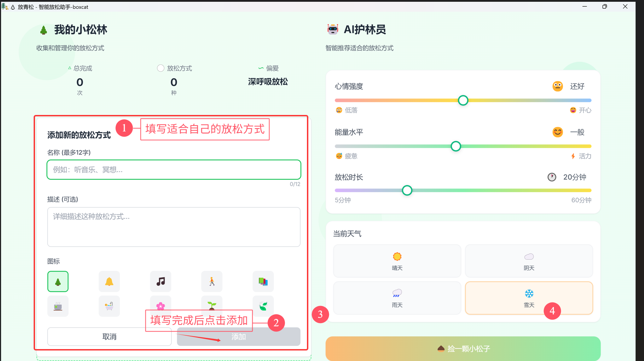
Task: Focus the 名称 relaxation name input field
Action: (174, 170)
